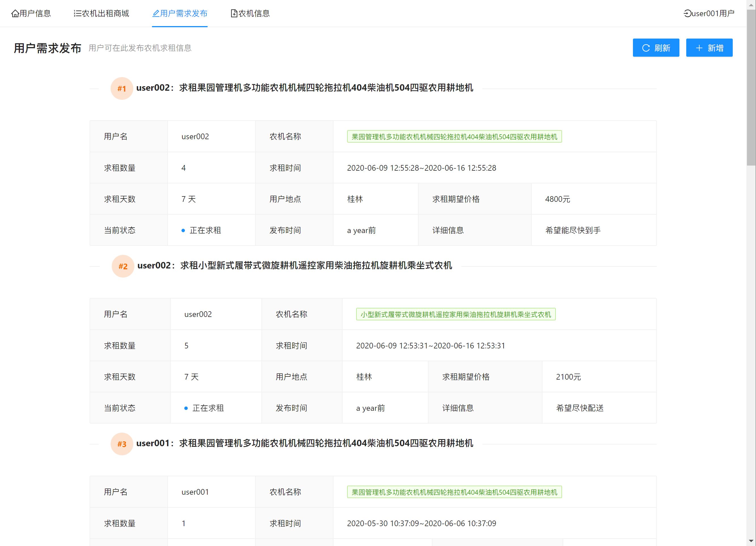The width and height of the screenshot is (756, 546).
Task: Click the circular refresh icon inside 刷新 button
Action: coord(646,48)
